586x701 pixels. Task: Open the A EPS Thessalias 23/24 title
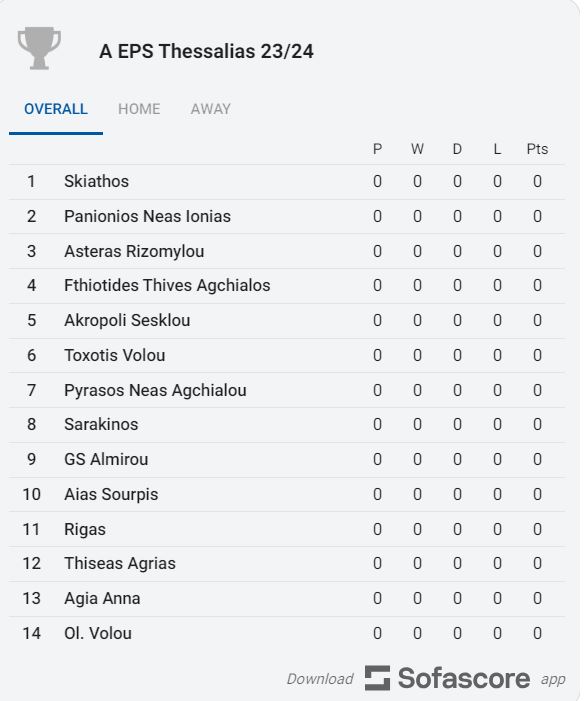click(x=206, y=51)
